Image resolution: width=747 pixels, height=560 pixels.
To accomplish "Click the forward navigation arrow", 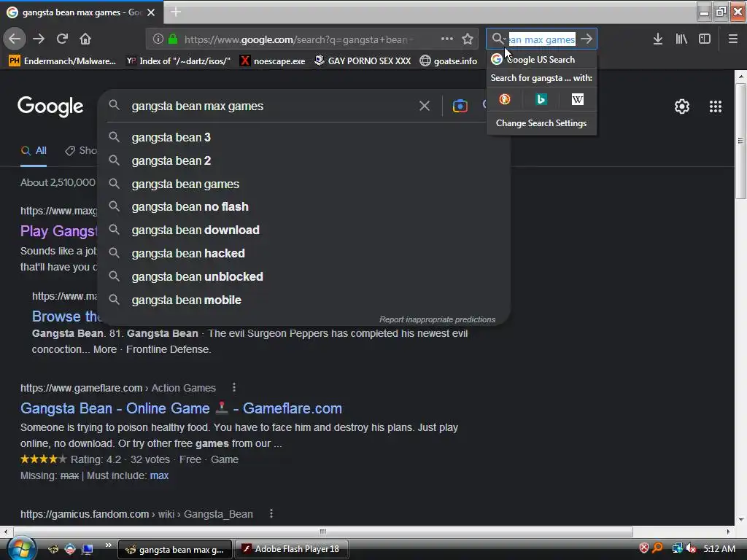I will click(x=39, y=39).
